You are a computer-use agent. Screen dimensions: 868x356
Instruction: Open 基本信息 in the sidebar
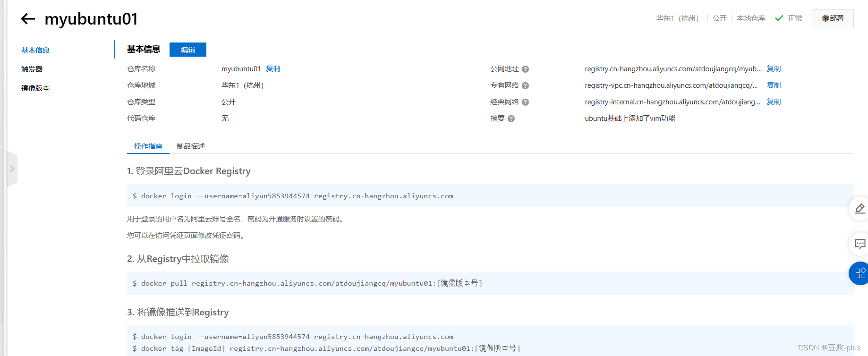(35, 50)
